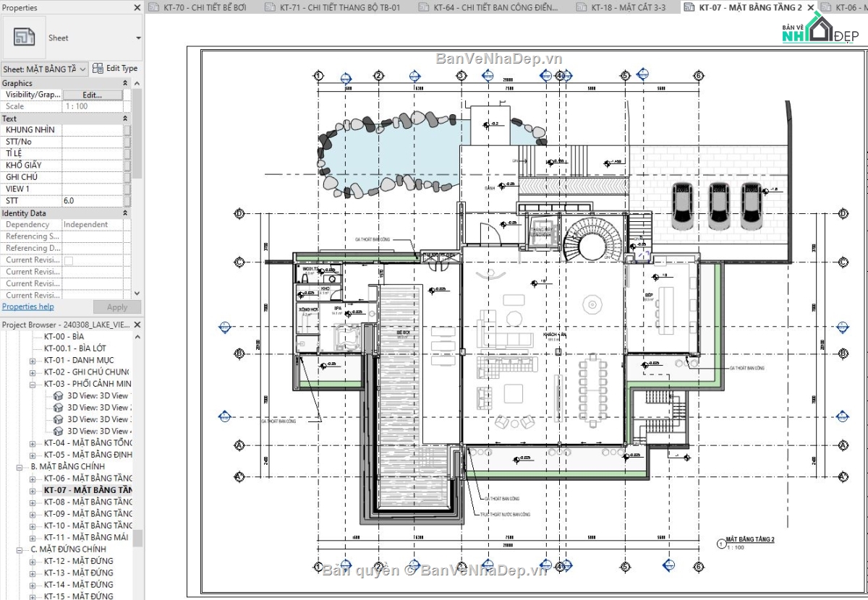Click button beside GHI CHÚ parameter
Image resolution: width=868 pixels, height=600 pixels.
[127, 176]
